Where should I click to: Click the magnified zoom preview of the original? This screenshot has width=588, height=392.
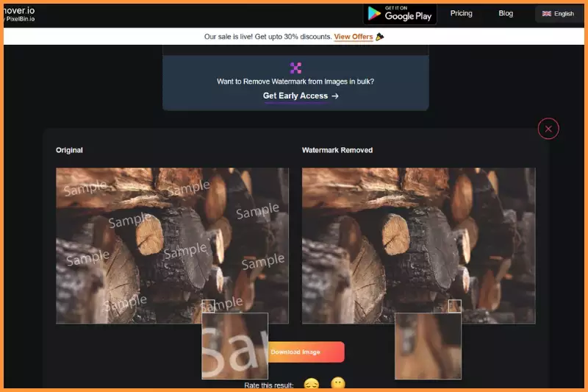pyautogui.click(x=234, y=346)
